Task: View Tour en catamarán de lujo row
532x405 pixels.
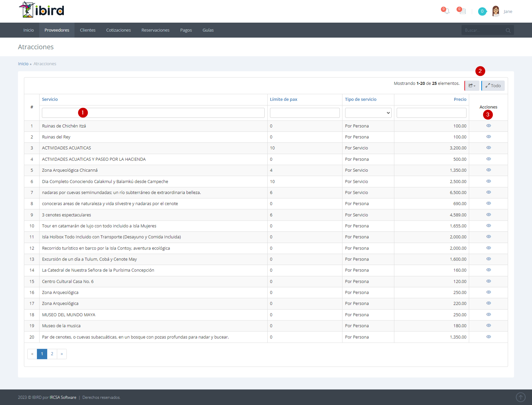Action: tap(488, 226)
